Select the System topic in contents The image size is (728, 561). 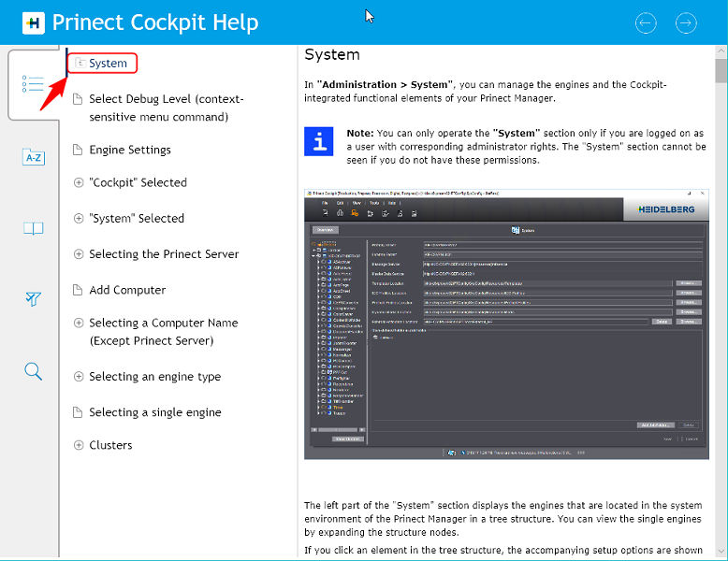pyautogui.click(x=108, y=64)
